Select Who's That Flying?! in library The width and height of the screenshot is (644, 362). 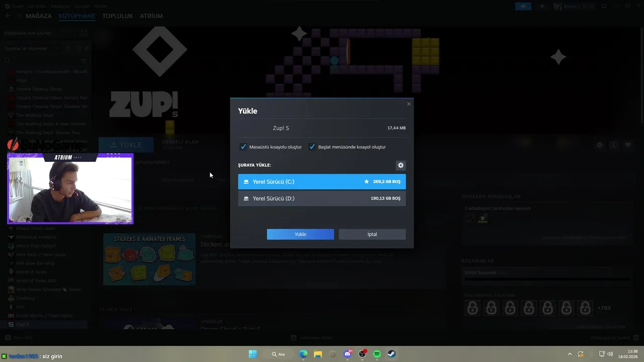tap(48, 246)
